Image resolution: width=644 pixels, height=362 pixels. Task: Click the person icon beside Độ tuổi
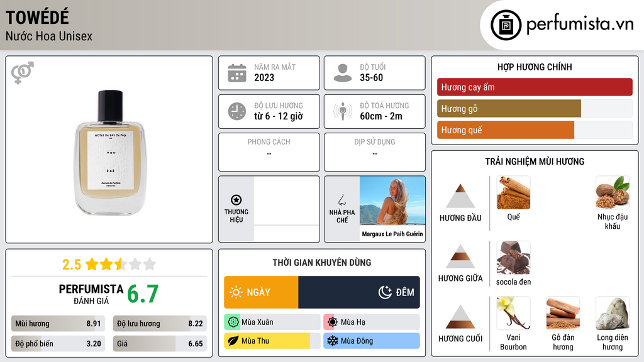tap(343, 73)
